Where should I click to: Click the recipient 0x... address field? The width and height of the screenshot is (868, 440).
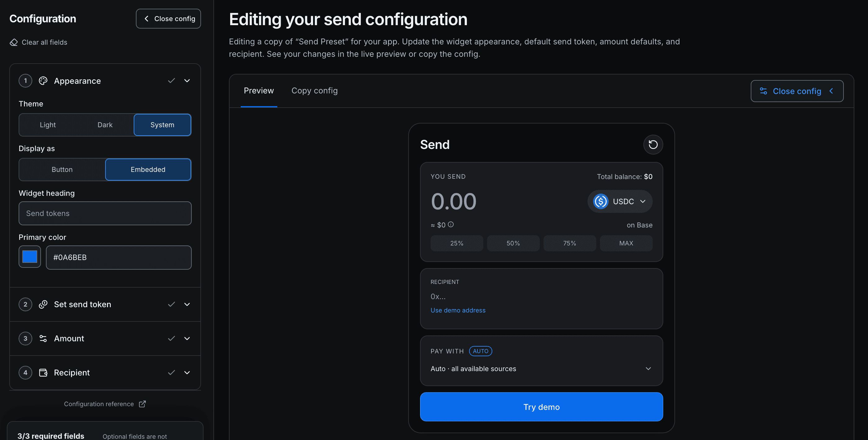tap(541, 296)
